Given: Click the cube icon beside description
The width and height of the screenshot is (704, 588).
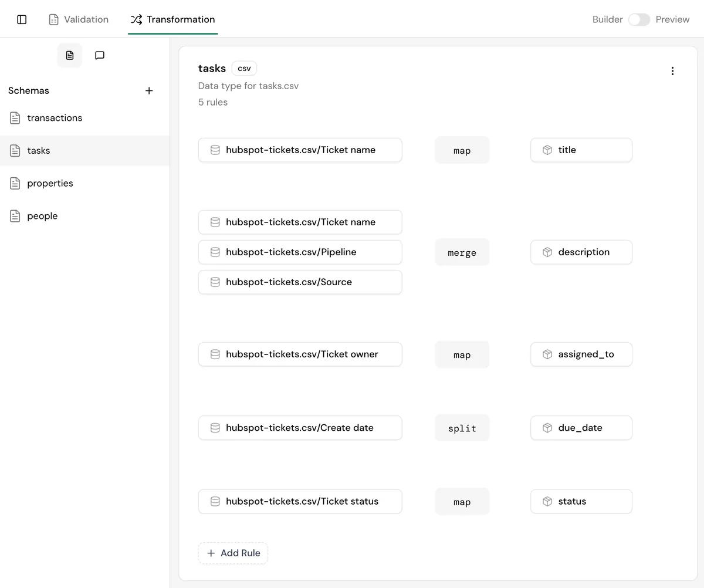Looking at the screenshot, I should point(547,252).
